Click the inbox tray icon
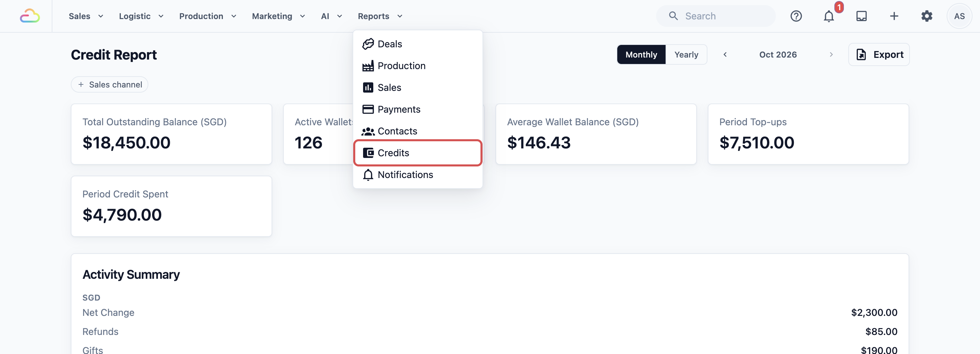 click(x=861, y=16)
